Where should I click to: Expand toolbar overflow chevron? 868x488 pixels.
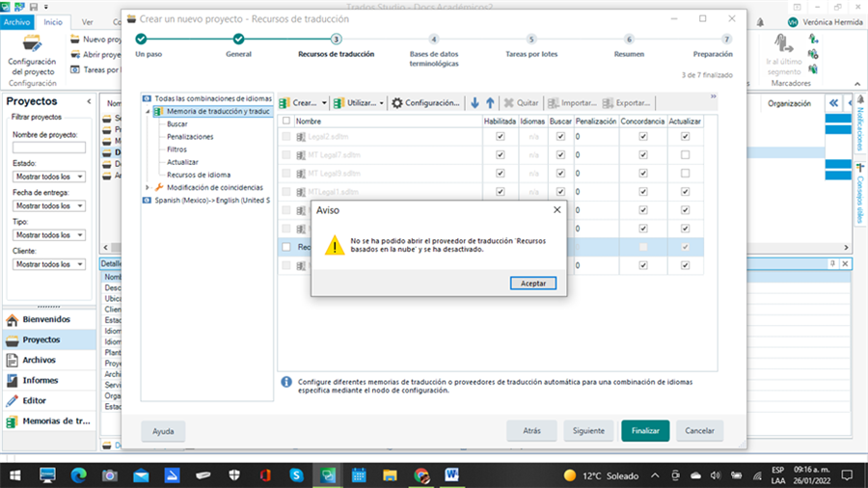pos(713,96)
